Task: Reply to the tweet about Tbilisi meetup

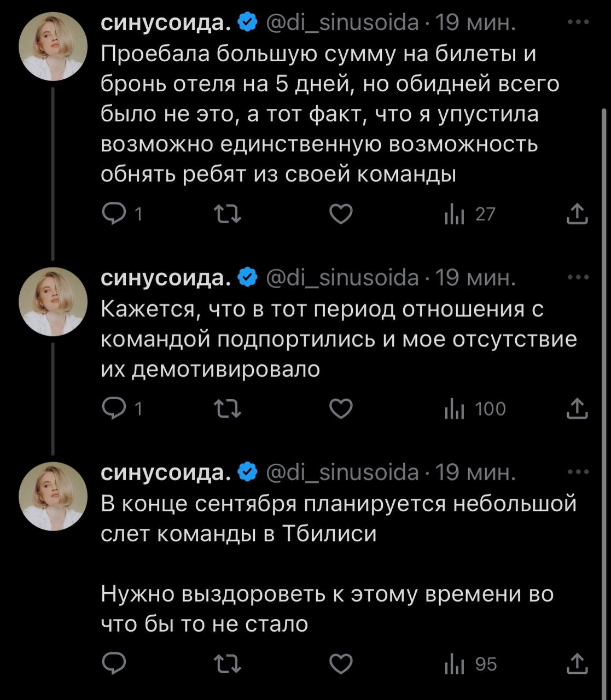Action: (x=114, y=664)
